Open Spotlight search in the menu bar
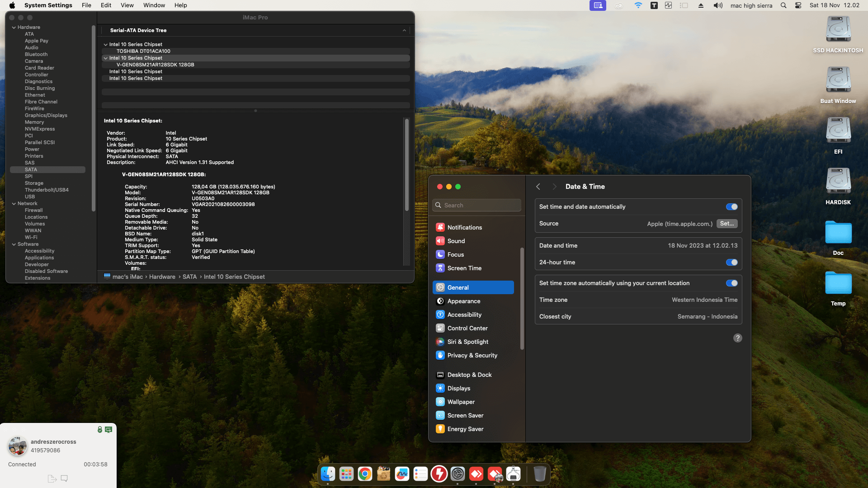Screen dimensions: 868x488 coord(783,5)
